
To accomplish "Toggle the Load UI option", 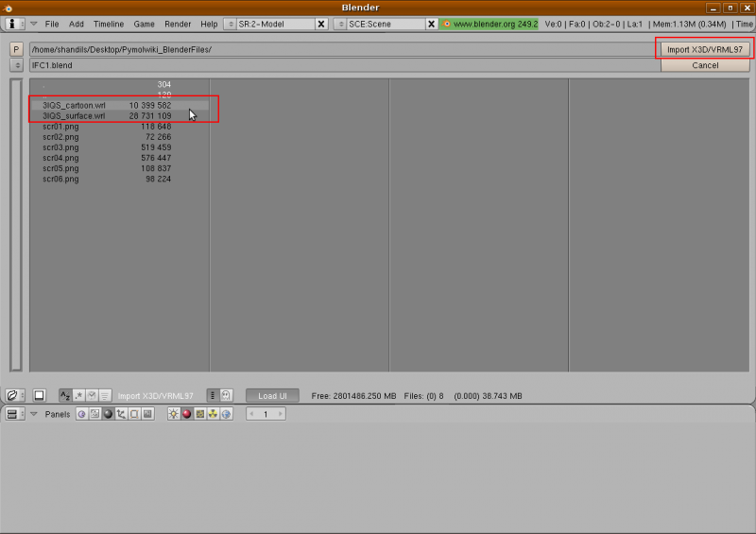I will pos(271,395).
